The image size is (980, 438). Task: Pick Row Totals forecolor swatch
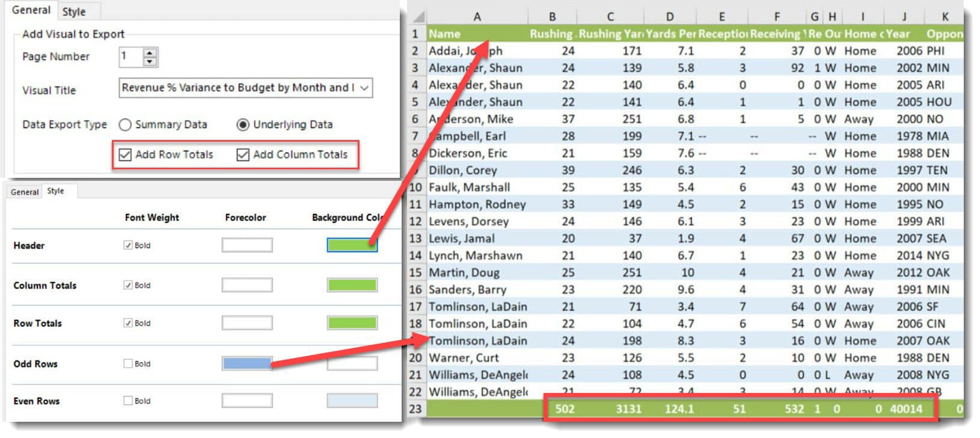247,323
